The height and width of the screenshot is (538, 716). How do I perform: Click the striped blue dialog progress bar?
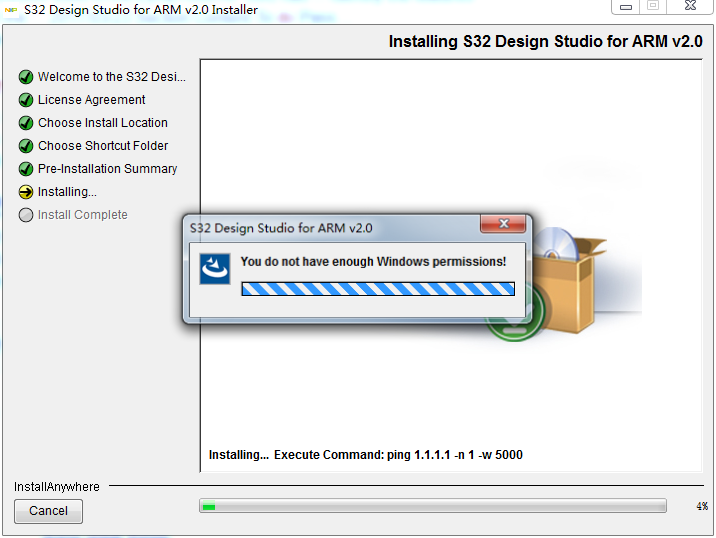[x=378, y=289]
